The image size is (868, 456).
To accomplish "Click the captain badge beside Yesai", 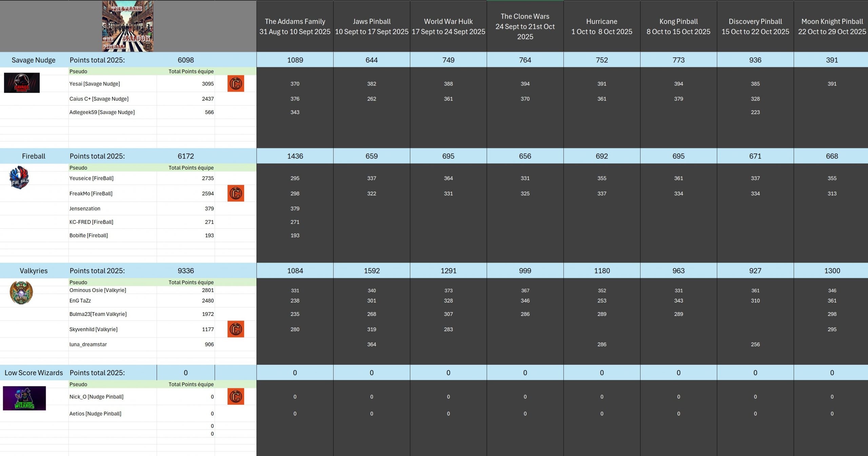I will pyautogui.click(x=236, y=84).
